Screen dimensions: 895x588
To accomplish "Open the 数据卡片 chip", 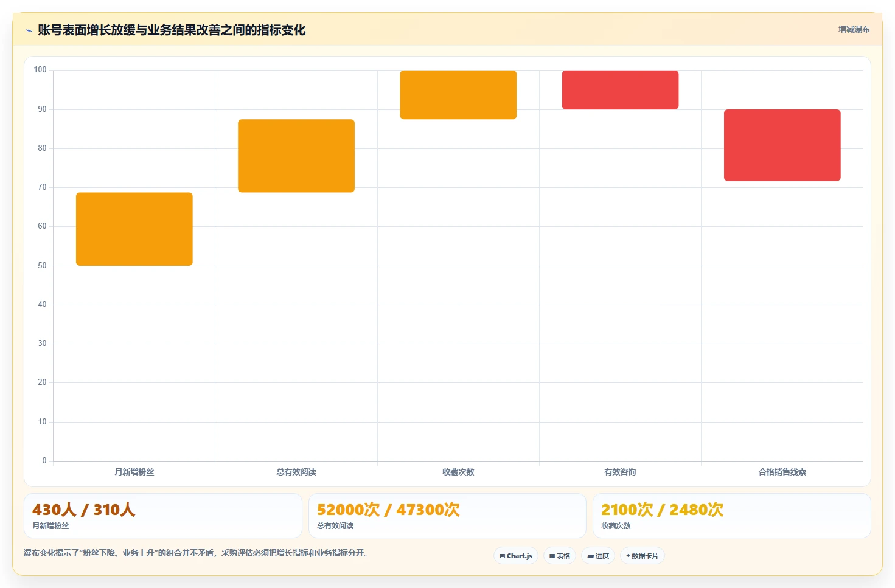I will (643, 556).
